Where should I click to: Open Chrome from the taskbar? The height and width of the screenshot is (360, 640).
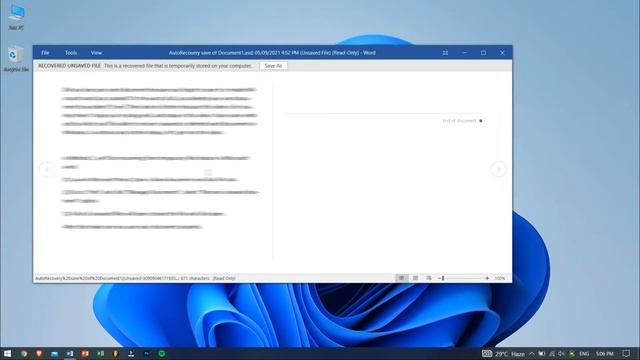24,353
